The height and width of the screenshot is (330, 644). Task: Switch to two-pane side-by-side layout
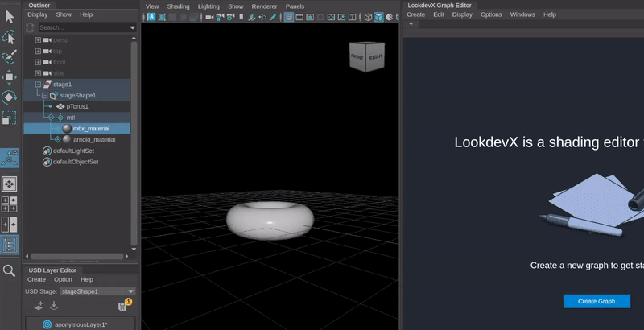coord(10,224)
